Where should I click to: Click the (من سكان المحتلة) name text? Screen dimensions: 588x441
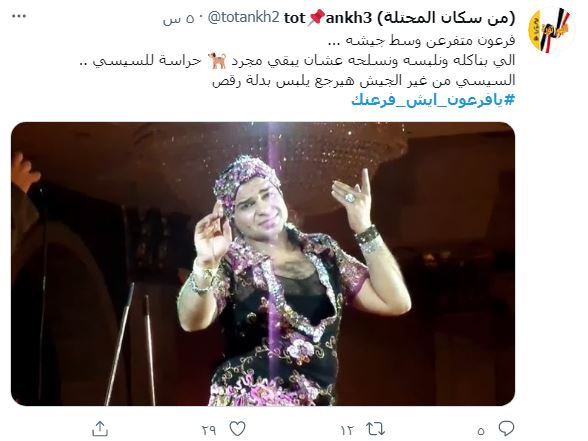pyautogui.click(x=446, y=18)
